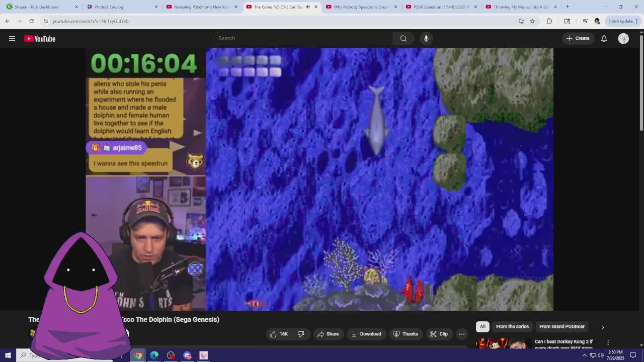644x362 pixels.
Task: Open more actions three-dot menu
Action: click(x=462, y=334)
